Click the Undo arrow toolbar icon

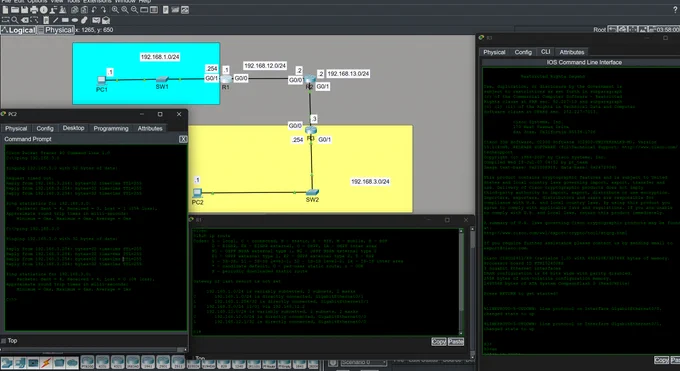point(94,10)
